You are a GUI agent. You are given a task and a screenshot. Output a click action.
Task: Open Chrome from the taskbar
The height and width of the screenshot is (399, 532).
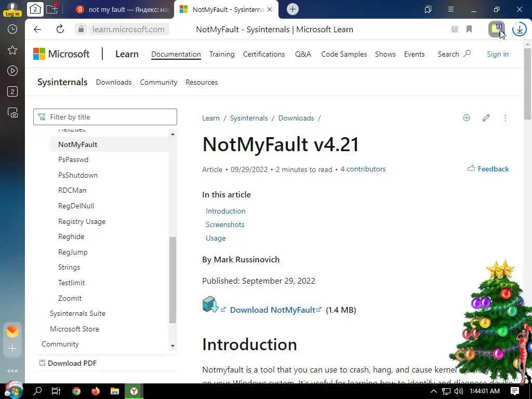point(76,391)
